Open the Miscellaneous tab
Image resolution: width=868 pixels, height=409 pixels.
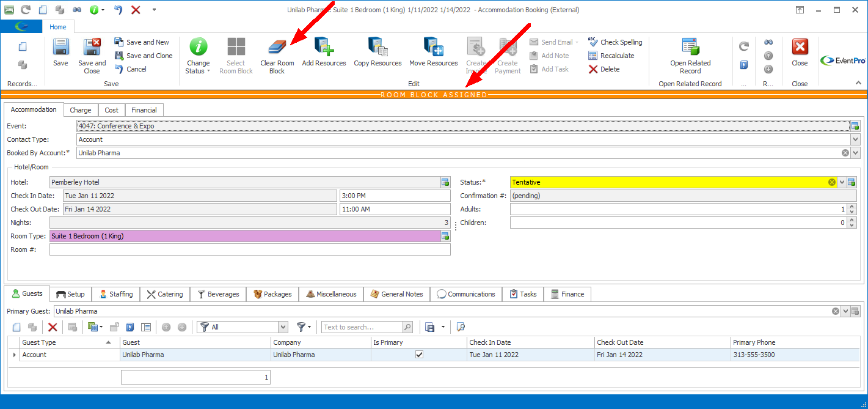click(x=331, y=294)
